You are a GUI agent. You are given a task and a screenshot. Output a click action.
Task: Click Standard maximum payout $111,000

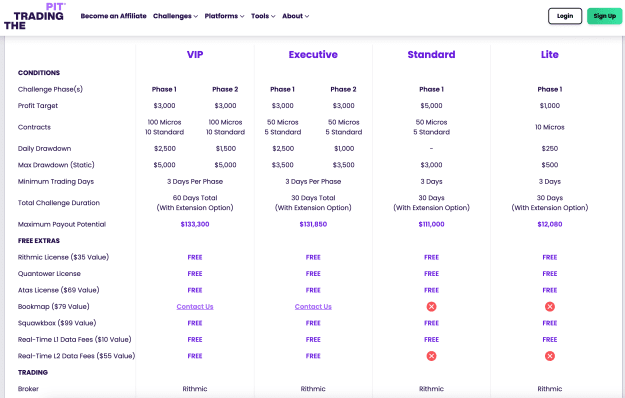(x=431, y=224)
